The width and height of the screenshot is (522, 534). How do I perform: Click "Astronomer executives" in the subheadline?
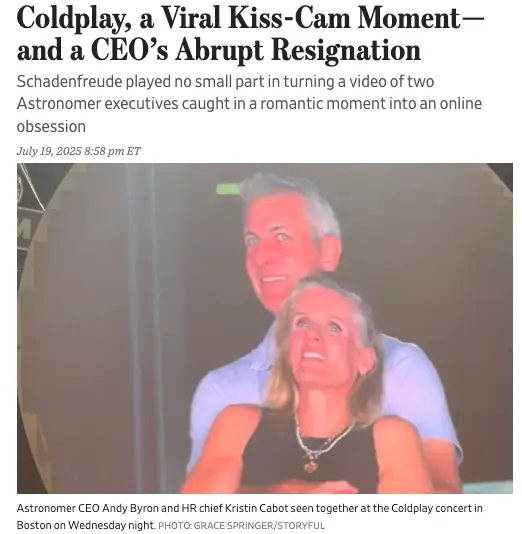97,104
